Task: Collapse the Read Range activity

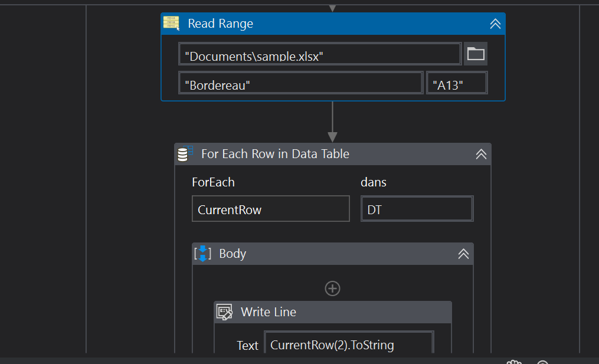Action: click(495, 24)
